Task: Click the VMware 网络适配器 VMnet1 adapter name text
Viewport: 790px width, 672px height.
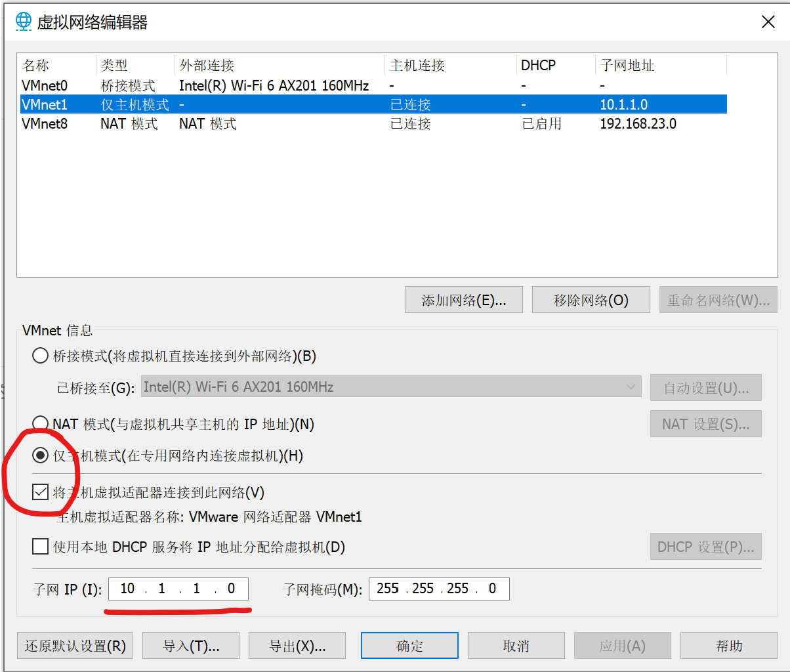Action: pyautogui.click(x=276, y=517)
